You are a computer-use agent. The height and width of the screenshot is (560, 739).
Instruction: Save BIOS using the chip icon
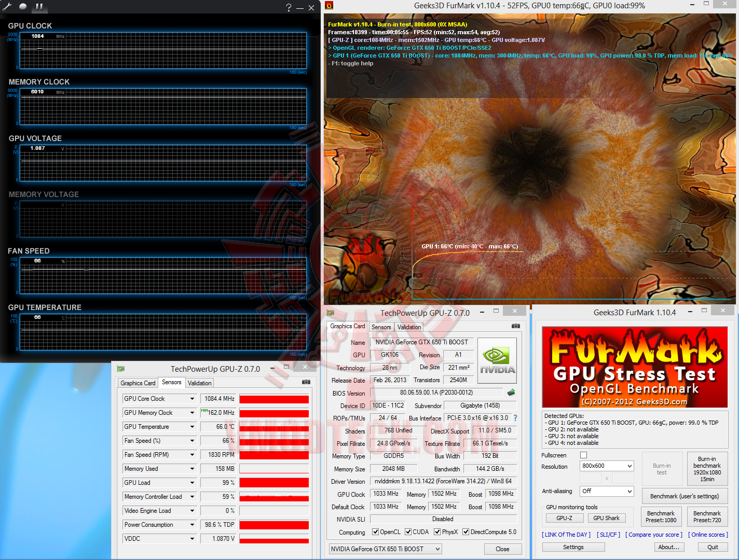(x=511, y=393)
